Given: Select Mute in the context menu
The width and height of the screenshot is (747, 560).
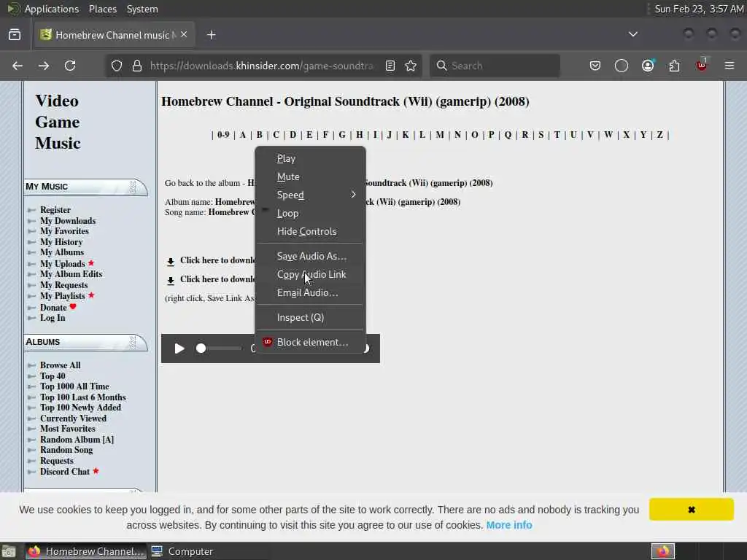Looking at the screenshot, I should (311, 176).
